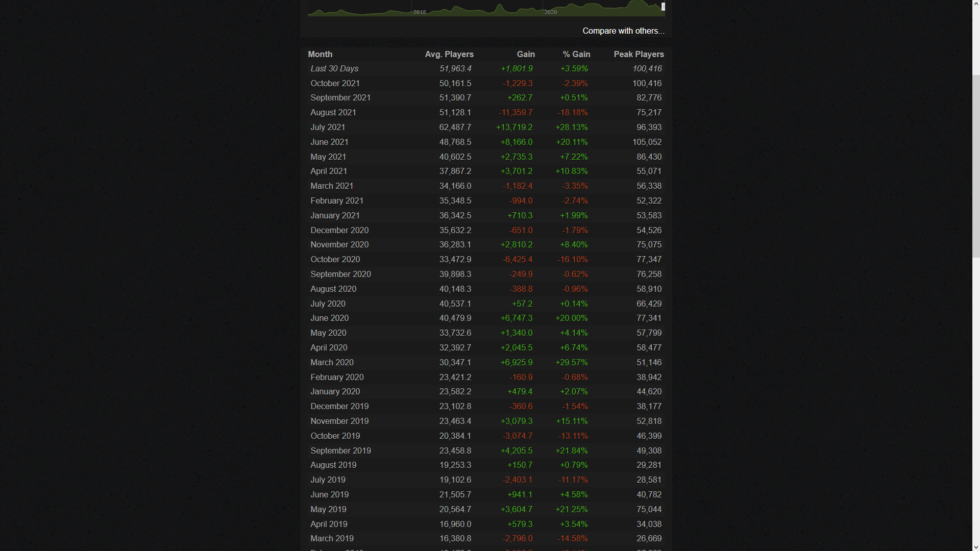This screenshot has width=980, height=551.
Task: Select the May 2019 row
Action: coord(486,510)
